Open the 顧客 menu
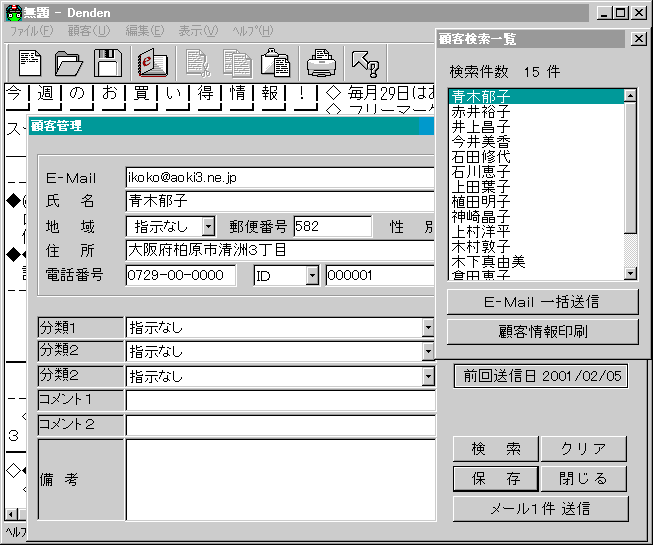 tap(88, 31)
